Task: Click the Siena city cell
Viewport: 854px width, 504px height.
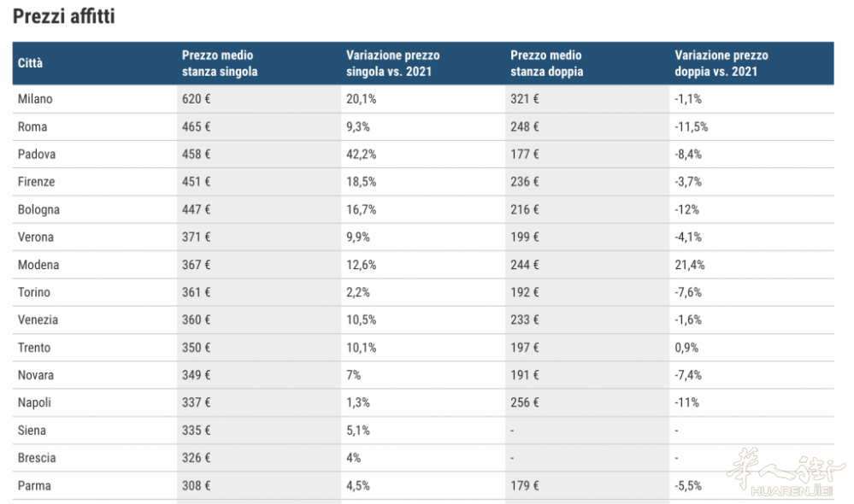Action: click(32, 431)
